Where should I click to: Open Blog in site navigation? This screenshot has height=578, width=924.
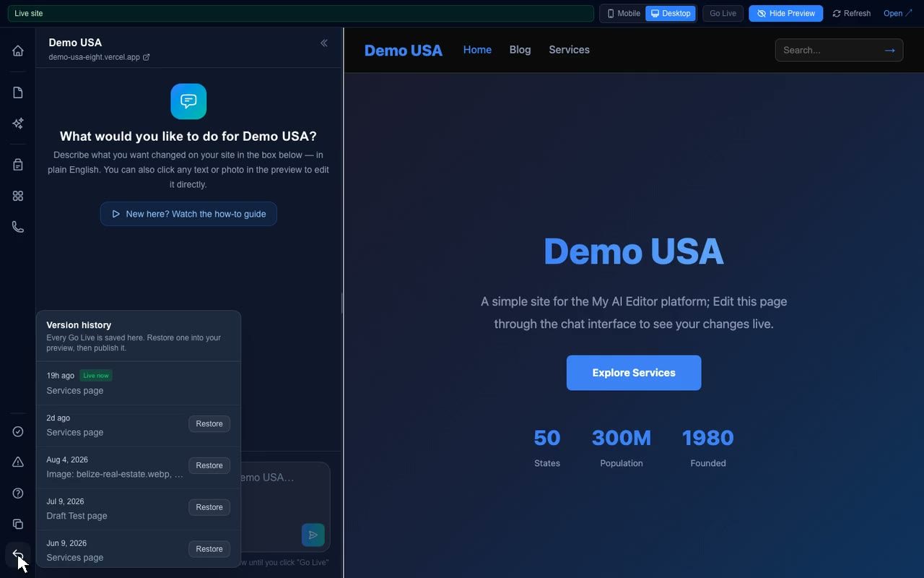520,50
